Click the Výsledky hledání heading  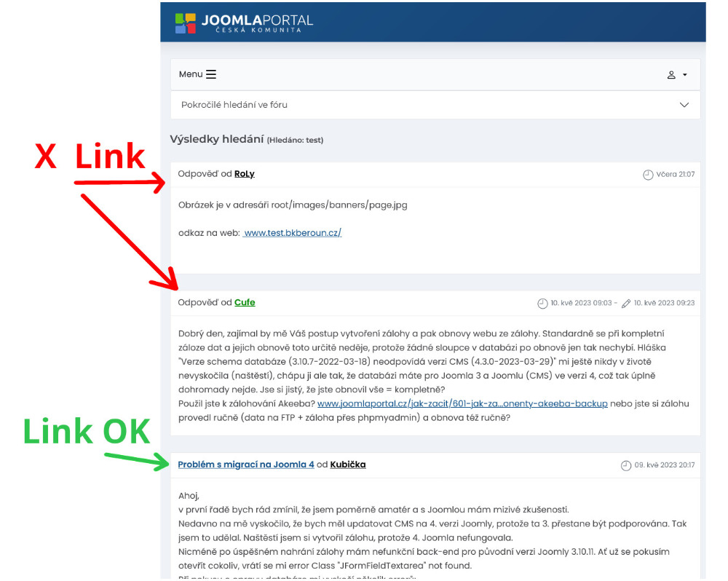point(217,139)
